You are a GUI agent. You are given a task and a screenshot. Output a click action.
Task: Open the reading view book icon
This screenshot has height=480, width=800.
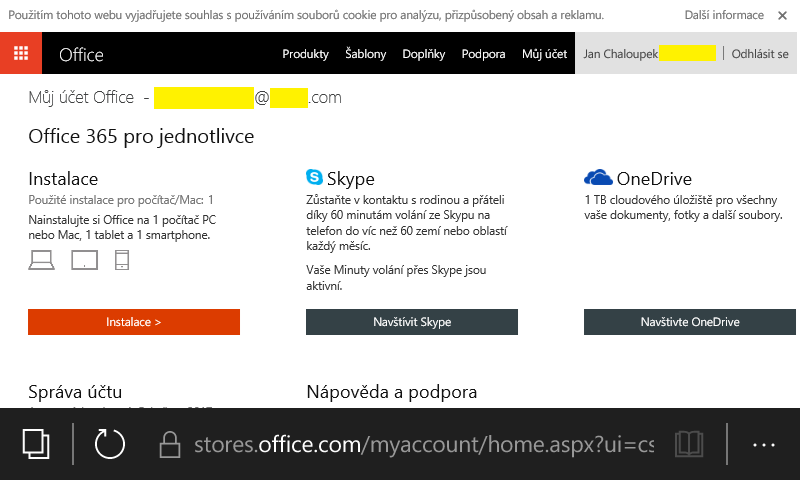coord(689,444)
